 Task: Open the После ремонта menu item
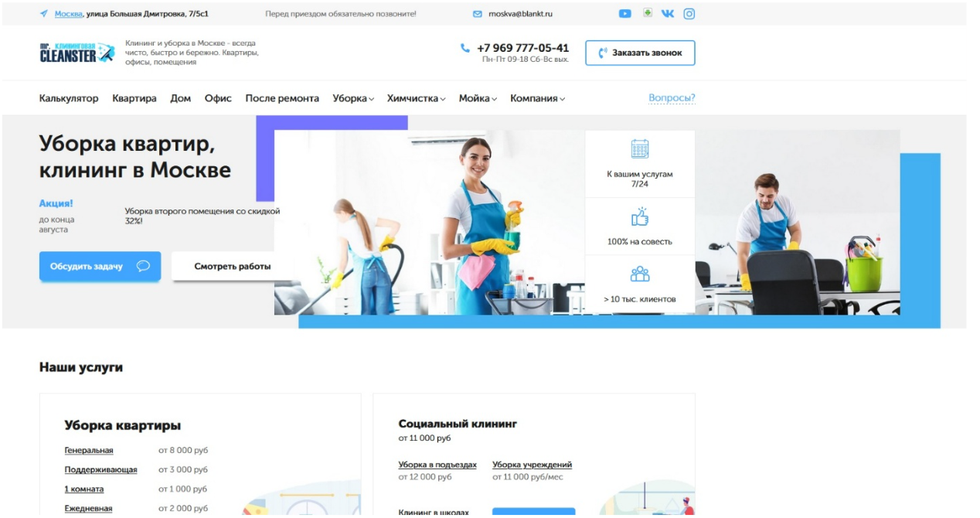point(282,99)
